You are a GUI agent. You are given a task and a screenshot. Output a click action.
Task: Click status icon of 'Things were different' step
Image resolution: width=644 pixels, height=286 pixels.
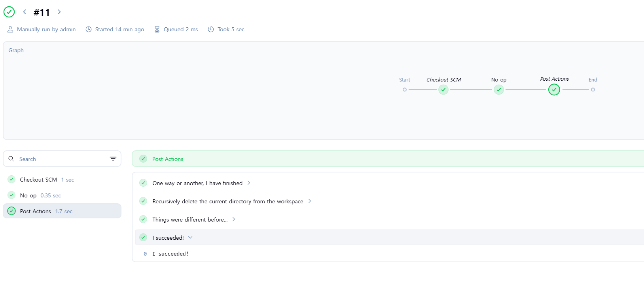pyautogui.click(x=143, y=219)
